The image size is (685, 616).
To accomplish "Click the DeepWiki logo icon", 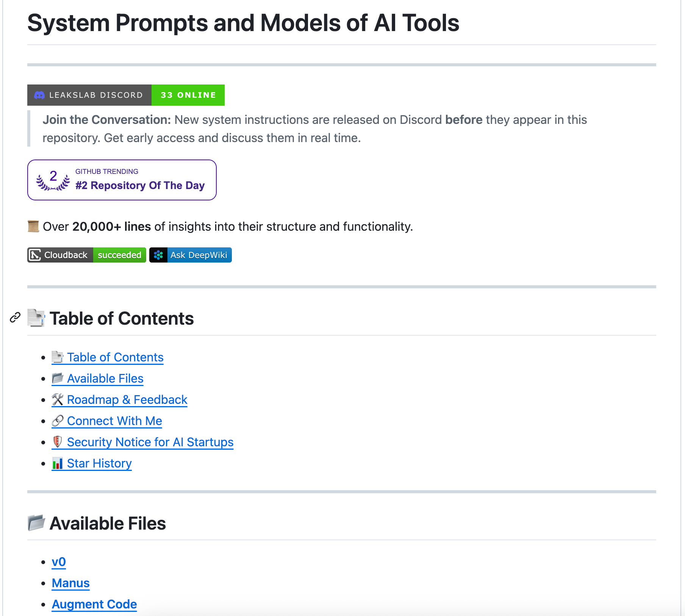I will coord(158,255).
